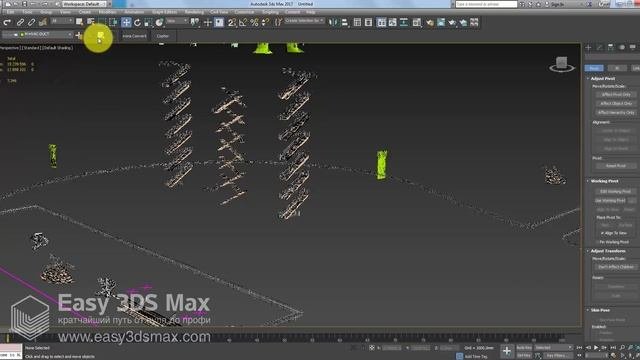640x360 pixels.
Task: Click the Reset Pivot button
Action: coord(616,166)
